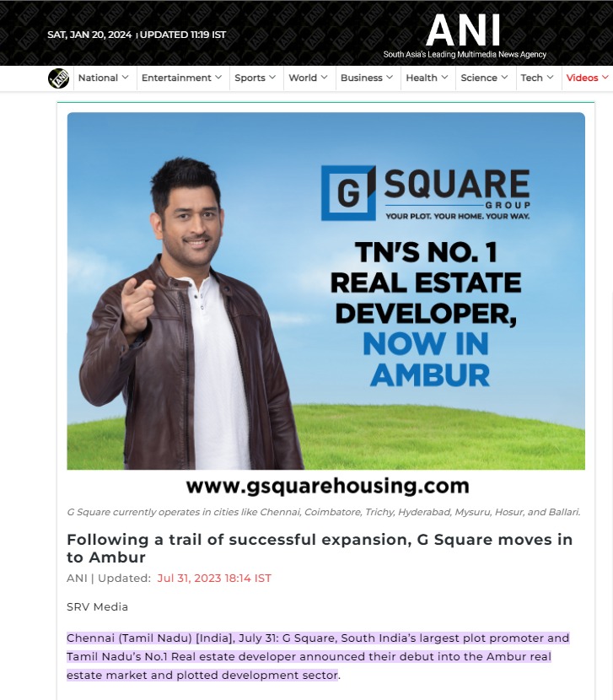Click the 'SRV Media' source text
The height and width of the screenshot is (700, 613).
(x=97, y=606)
